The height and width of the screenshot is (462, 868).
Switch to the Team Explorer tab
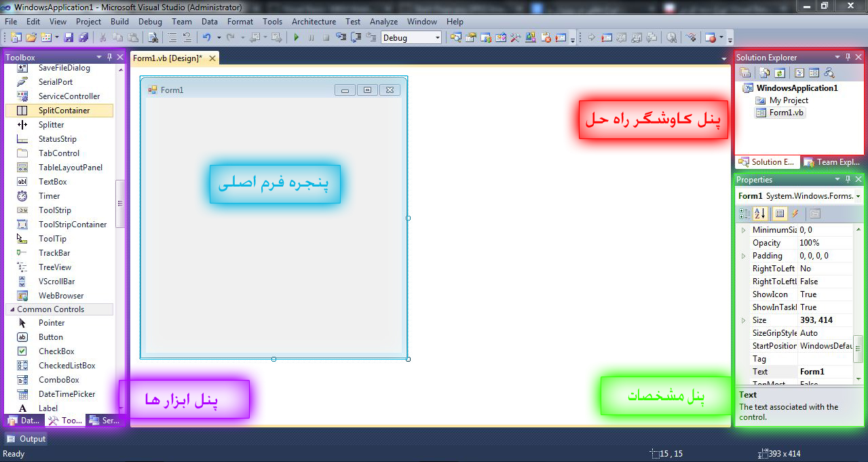pyautogui.click(x=833, y=162)
